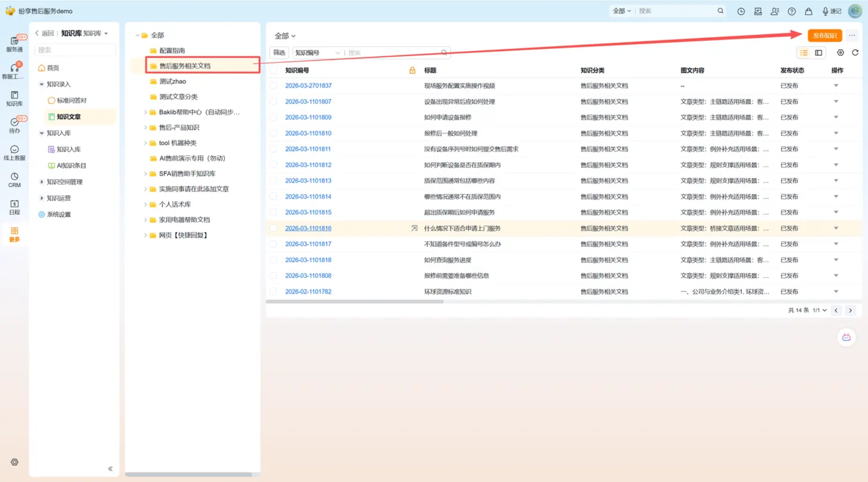Select the header checkbox for all rows
The image size is (868, 482).
click(x=274, y=70)
